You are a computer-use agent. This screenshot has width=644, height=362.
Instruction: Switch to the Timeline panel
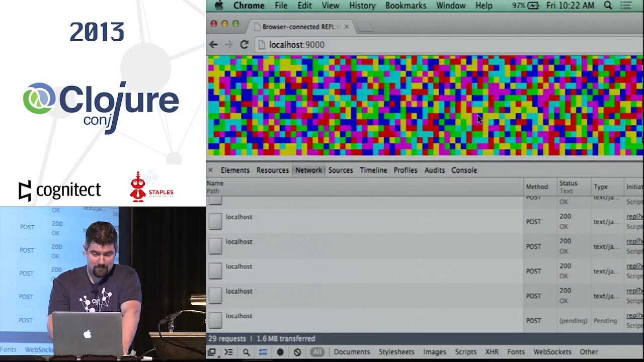coord(373,170)
